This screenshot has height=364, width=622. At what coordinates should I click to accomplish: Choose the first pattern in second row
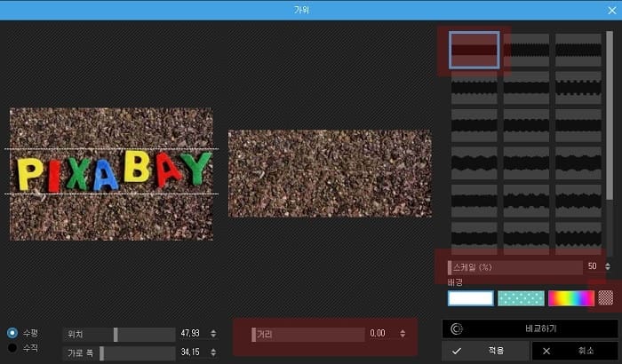point(474,88)
